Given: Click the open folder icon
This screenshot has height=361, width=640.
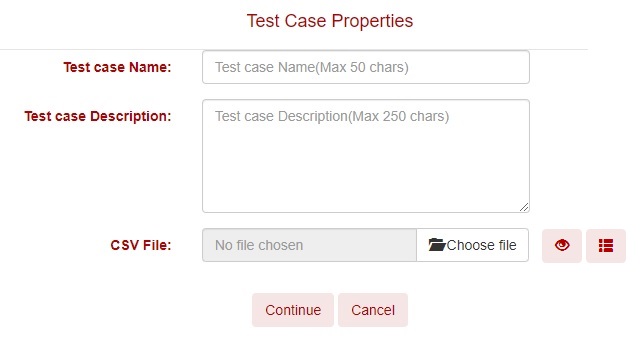Looking at the screenshot, I should click(437, 245).
